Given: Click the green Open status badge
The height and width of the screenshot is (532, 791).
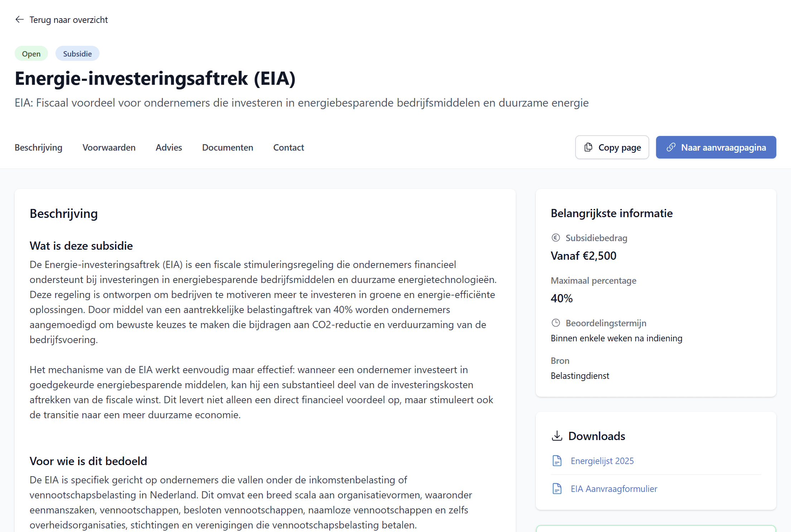Looking at the screenshot, I should (x=31, y=53).
